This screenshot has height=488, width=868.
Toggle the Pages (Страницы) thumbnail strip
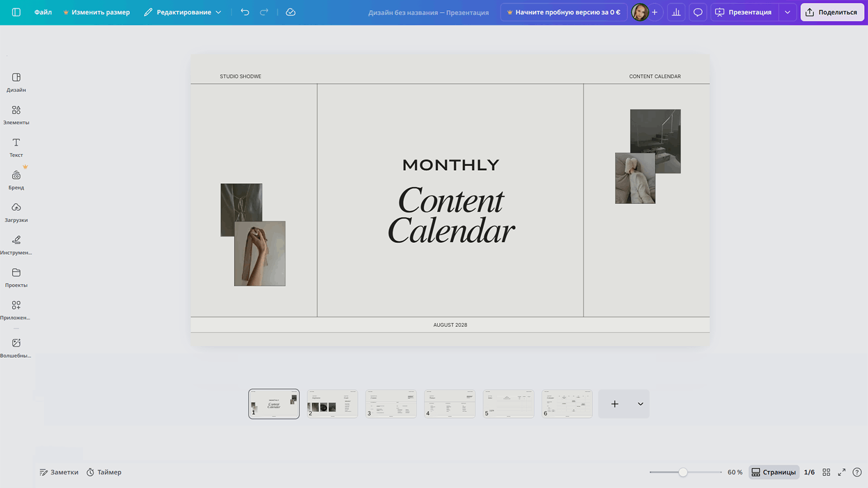pyautogui.click(x=774, y=472)
